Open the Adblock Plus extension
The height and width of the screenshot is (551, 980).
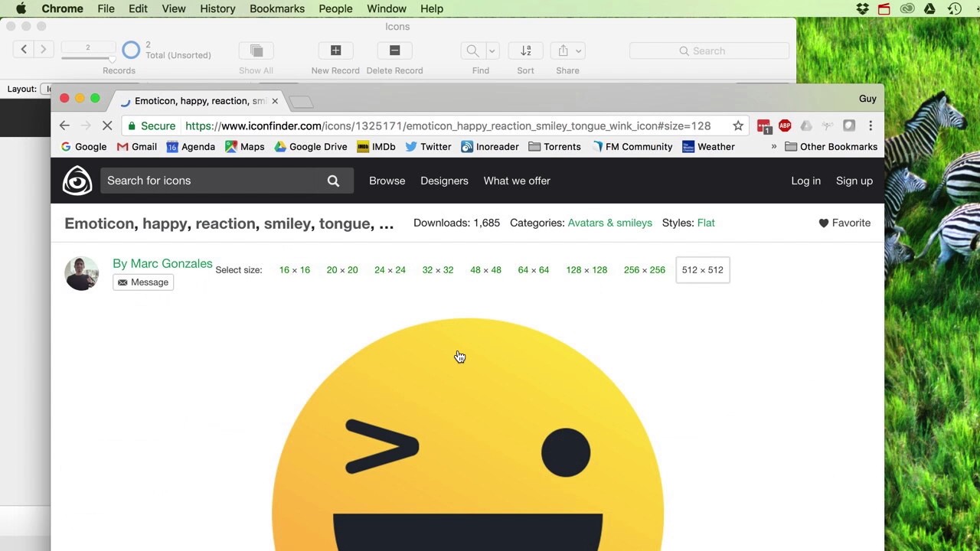pos(785,126)
